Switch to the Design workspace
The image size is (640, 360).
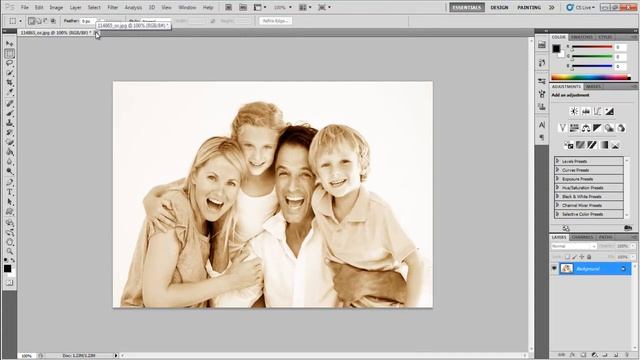(499, 7)
